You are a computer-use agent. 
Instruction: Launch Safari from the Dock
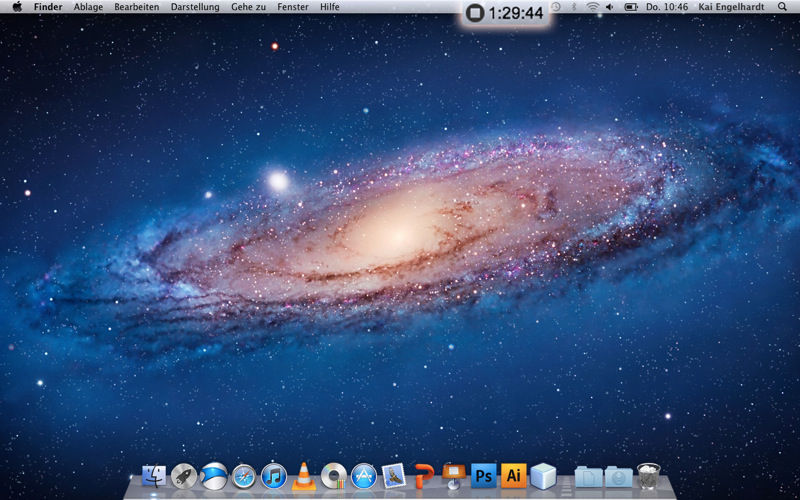244,476
